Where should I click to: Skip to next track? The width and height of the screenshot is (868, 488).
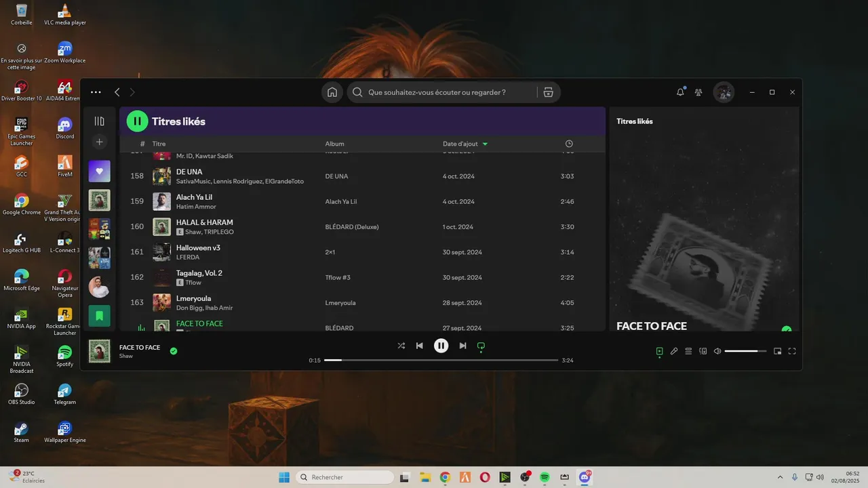click(x=462, y=346)
